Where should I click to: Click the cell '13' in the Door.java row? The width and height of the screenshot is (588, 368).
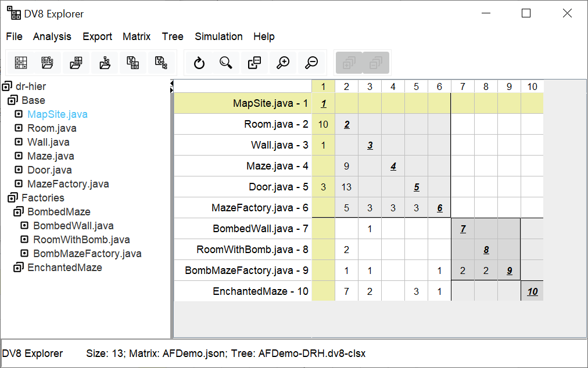[x=346, y=187]
